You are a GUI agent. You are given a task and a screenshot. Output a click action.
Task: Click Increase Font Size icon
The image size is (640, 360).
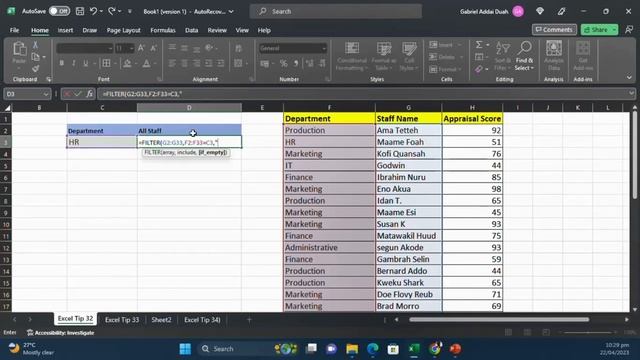(x=141, y=48)
